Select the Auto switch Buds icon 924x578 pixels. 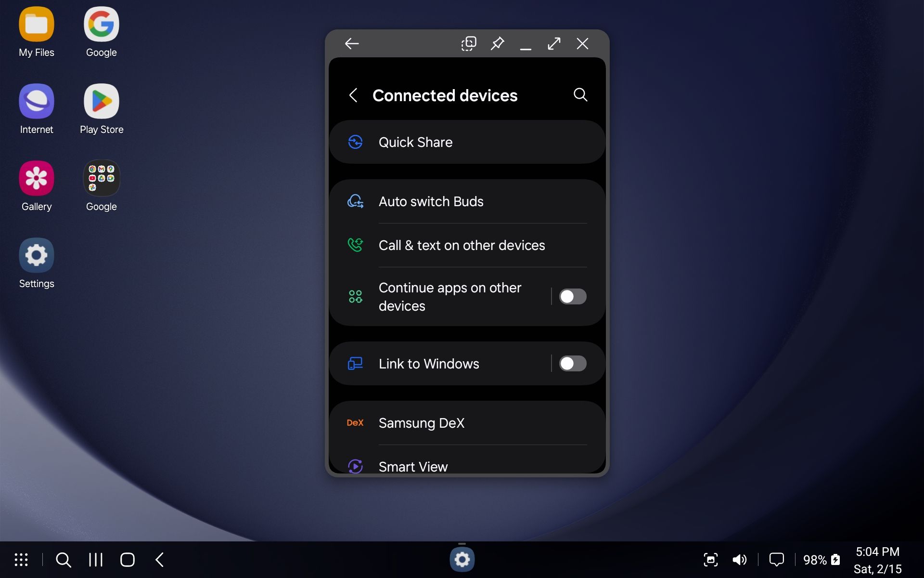[x=355, y=201]
